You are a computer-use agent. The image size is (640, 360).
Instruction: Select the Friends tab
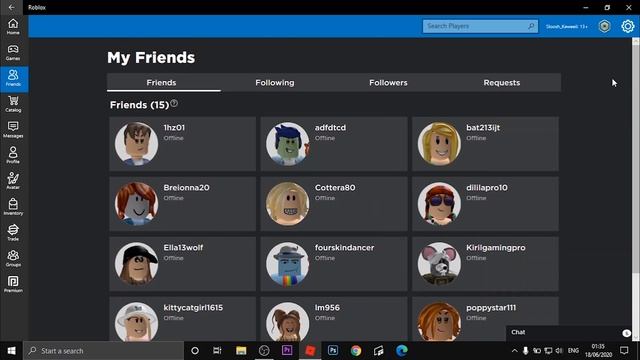pyautogui.click(x=161, y=82)
